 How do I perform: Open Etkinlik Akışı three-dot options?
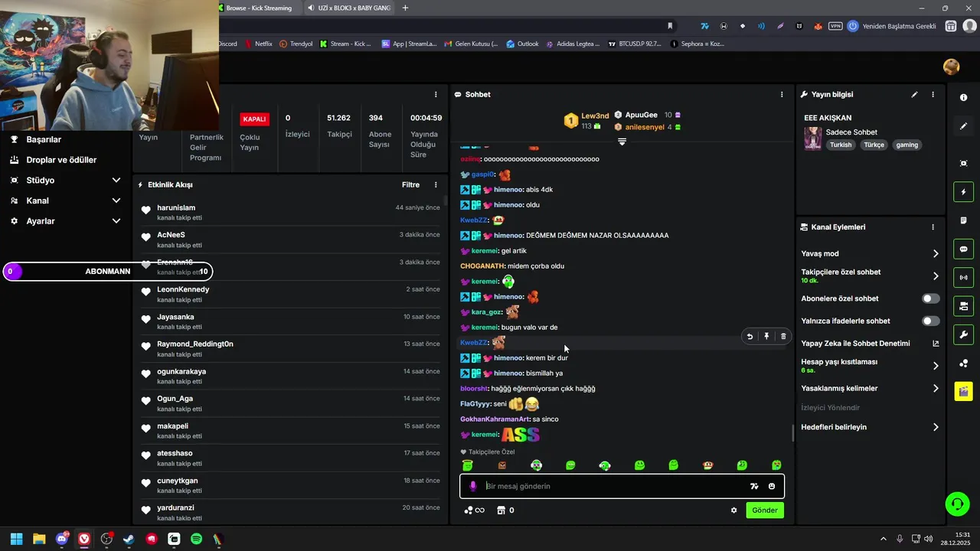436,184
